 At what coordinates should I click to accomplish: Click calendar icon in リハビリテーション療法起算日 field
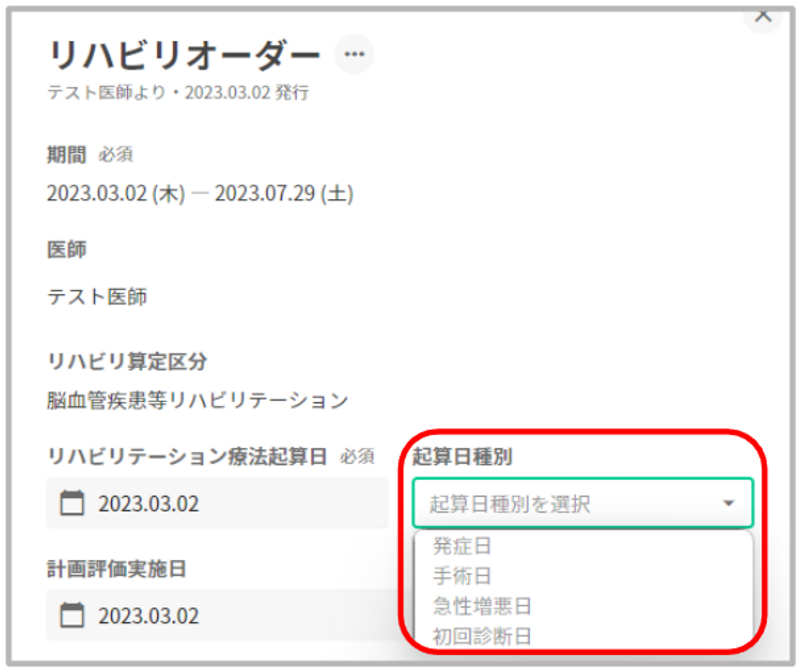[x=72, y=503]
